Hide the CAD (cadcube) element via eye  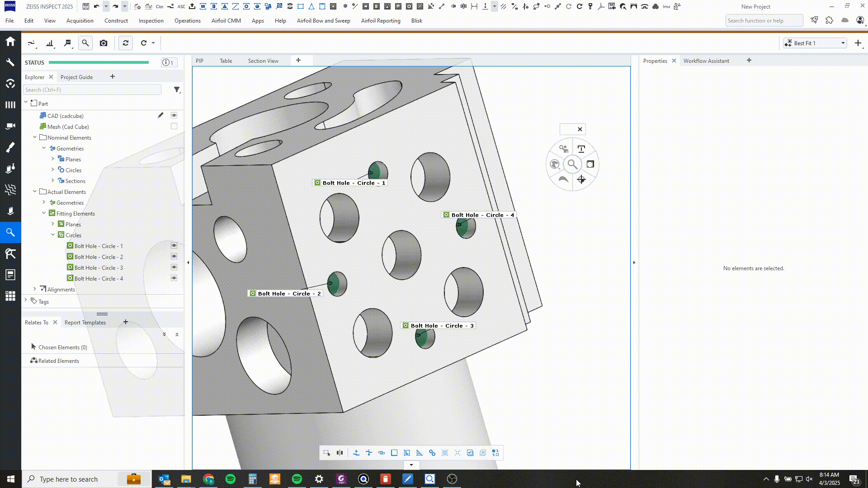click(174, 116)
